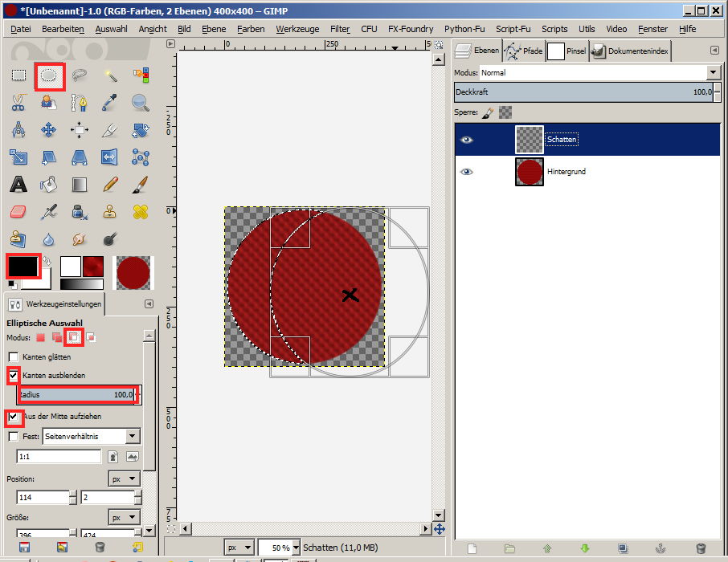Screen dimensions: 728x562
Task: Hide the Hintergrund layer via eye icon
Action: 467,172
